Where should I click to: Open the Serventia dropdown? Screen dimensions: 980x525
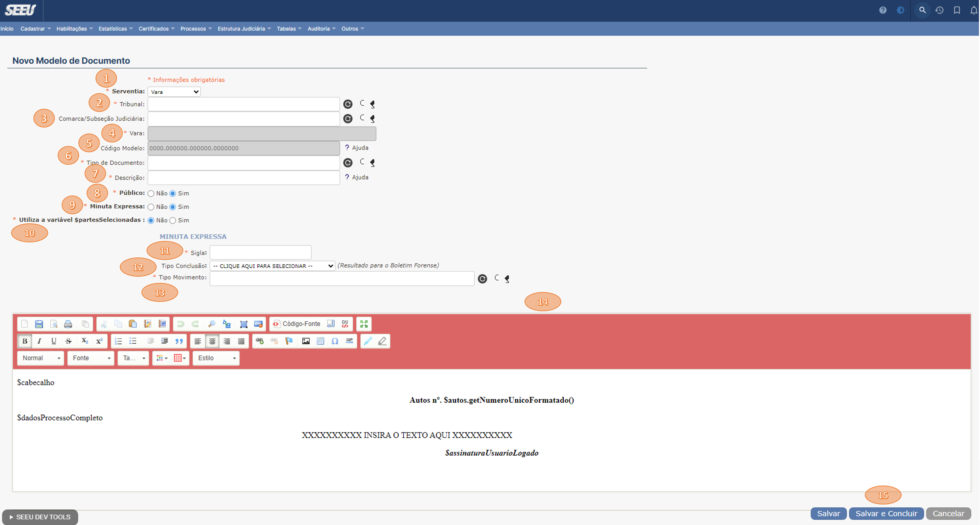(174, 92)
